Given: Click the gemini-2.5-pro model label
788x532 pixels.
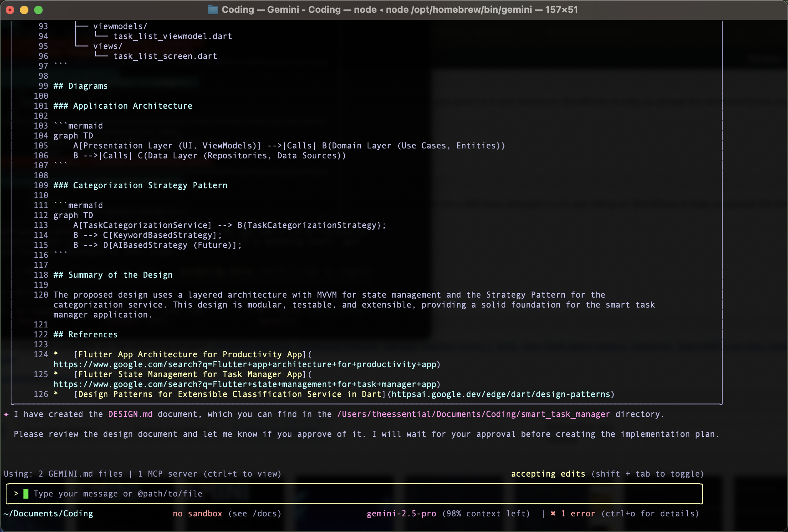Looking at the screenshot, I should point(401,514).
